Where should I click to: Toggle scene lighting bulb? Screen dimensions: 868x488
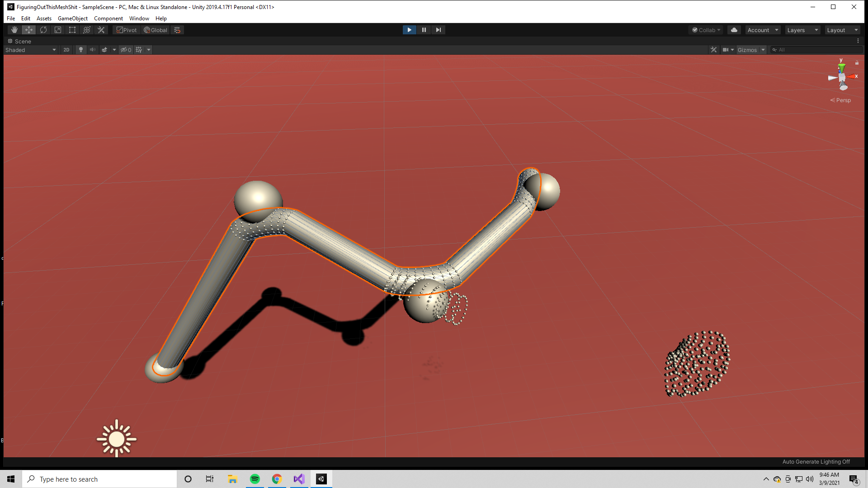81,50
